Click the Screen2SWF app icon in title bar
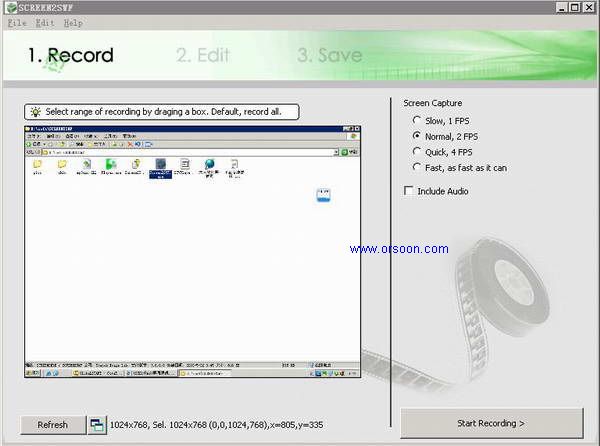 tap(9, 7)
